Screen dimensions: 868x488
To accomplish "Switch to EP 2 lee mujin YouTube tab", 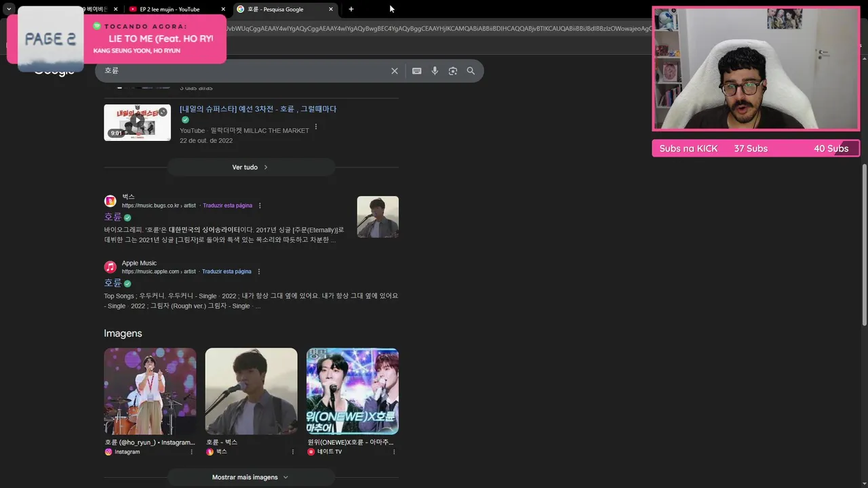I will (176, 9).
